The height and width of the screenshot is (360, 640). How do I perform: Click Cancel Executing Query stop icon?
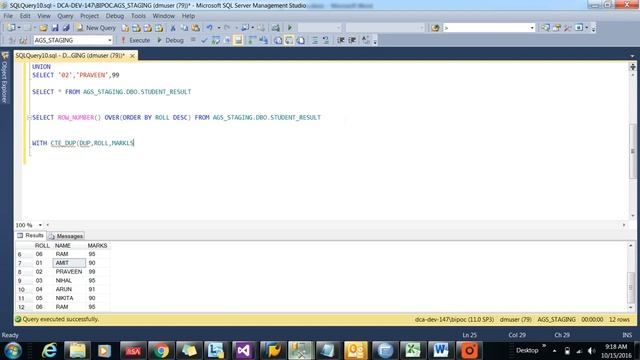pos(193,40)
